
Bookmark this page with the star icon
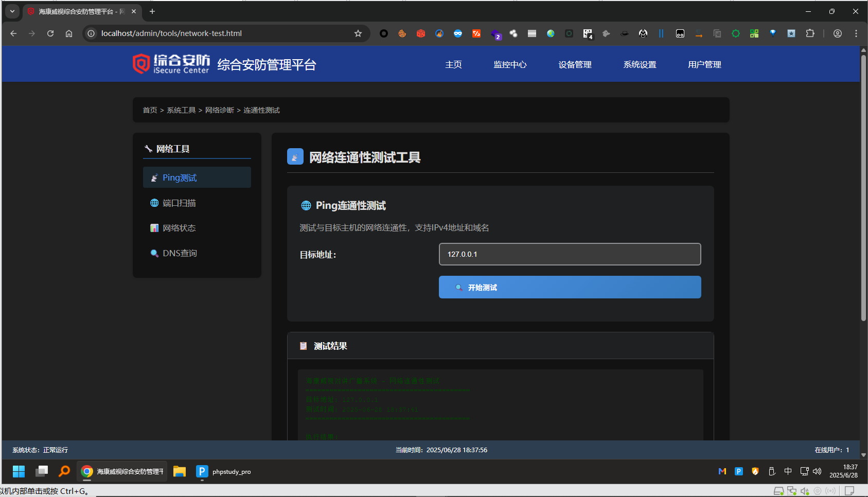point(358,33)
